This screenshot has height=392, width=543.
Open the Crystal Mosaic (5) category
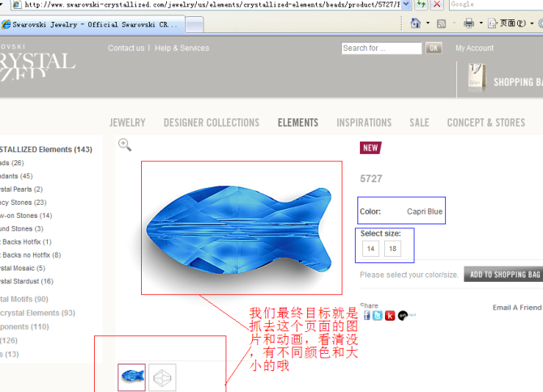click(x=23, y=268)
